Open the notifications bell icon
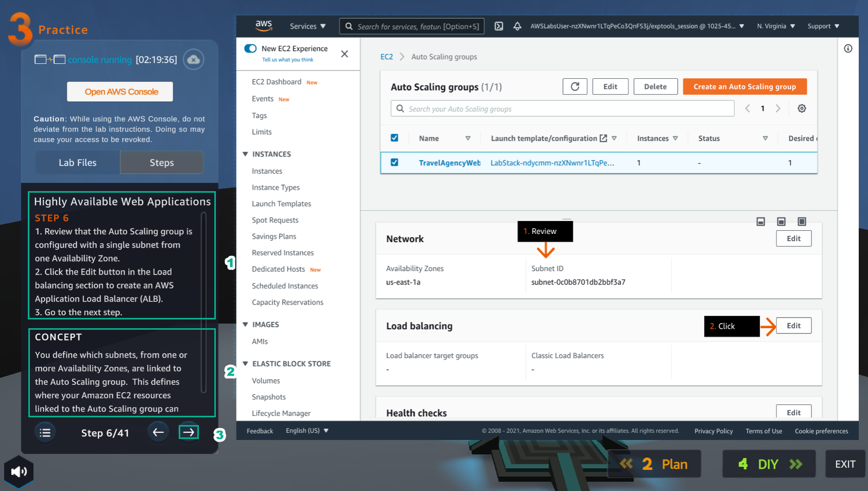868x491 pixels. coord(517,26)
